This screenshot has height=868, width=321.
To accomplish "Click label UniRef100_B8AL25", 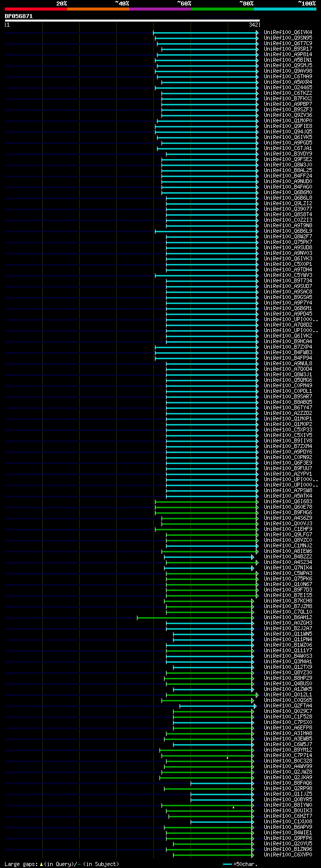I will point(288,170).
